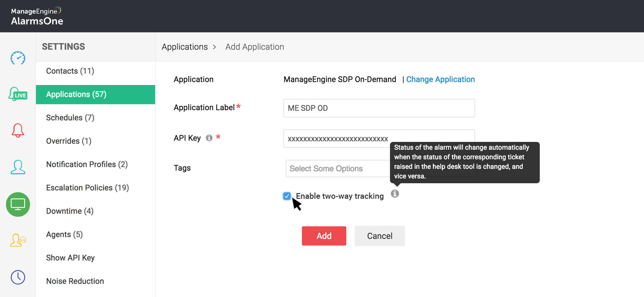Screen dimensions: 644x297
Task: Click the ManageEngine SDP On-Demand text
Action: click(x=340, y=79)
